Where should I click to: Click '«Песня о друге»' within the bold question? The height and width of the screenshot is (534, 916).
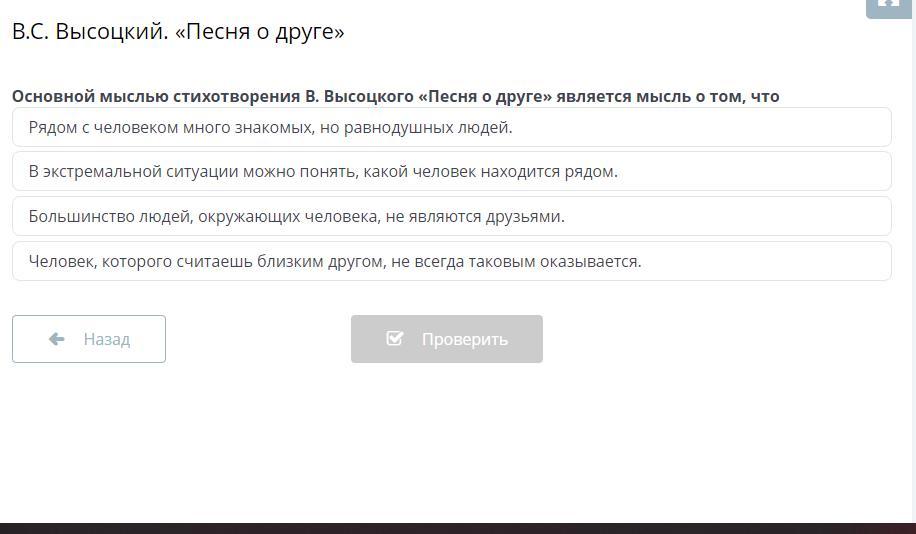[x=484, y=96]
